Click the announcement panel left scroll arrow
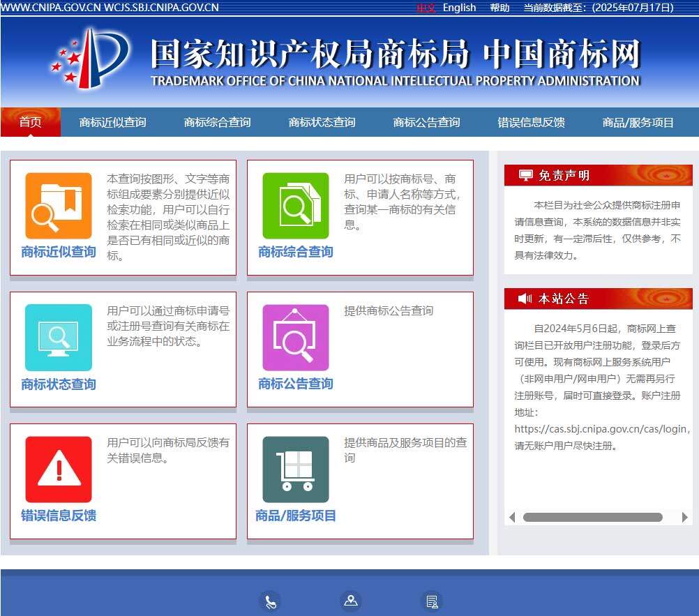Screen dimensions: 699x616 coord(512,518)
